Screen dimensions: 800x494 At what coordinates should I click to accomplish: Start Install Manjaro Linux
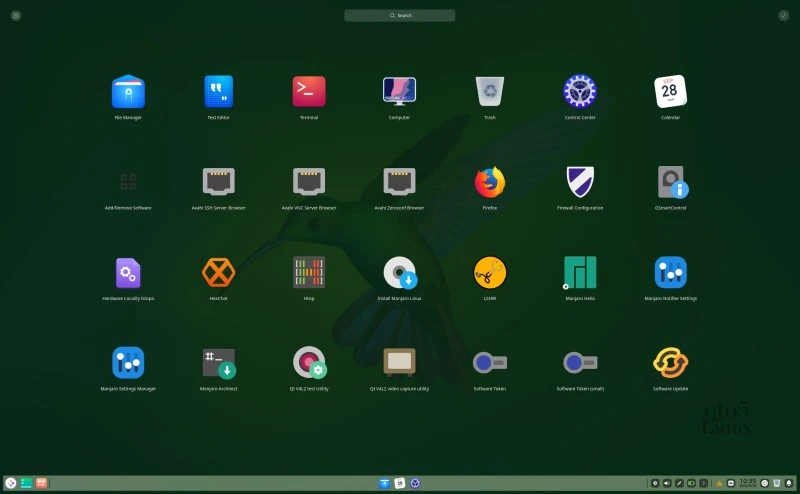[400, 273]
